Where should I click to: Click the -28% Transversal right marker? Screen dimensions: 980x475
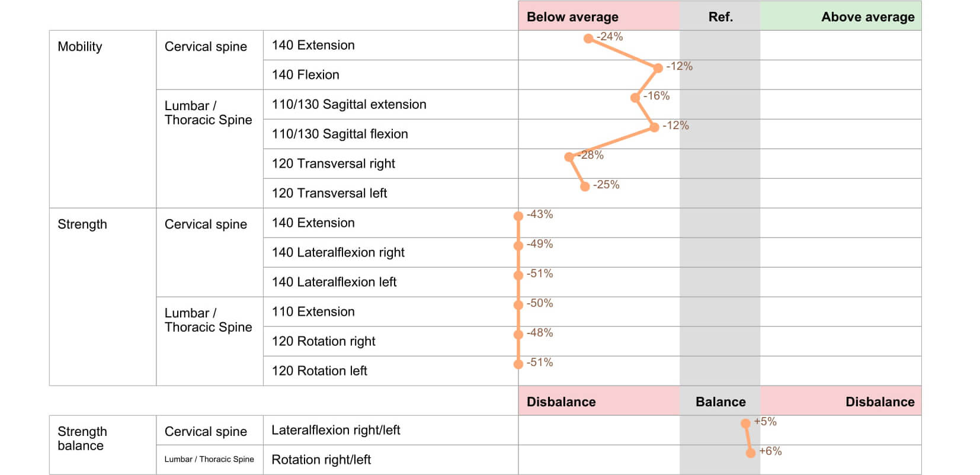[569, 157]
